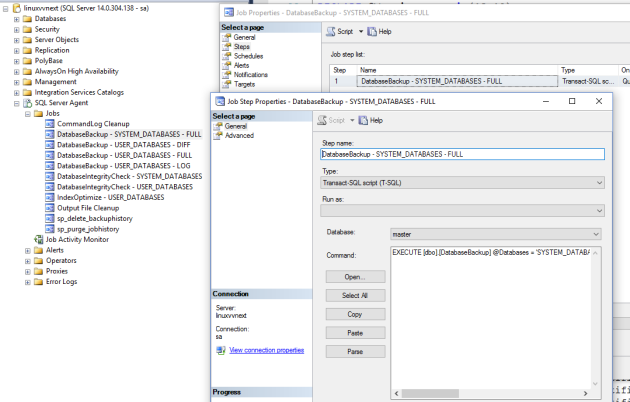Screen dimensions: 630x402
Task: Click the SQL Server Agent icon
Action: [27, 103]
